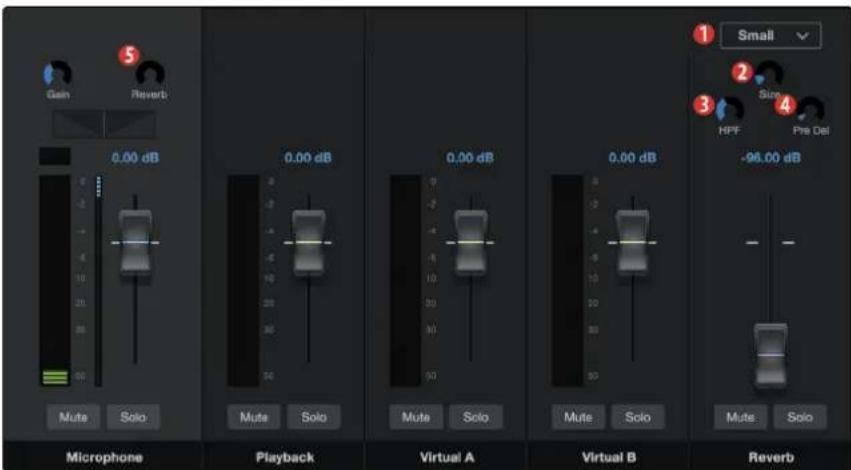Mute the Reverb channel
Screen dimensions: 851x470
click(740, 417)
